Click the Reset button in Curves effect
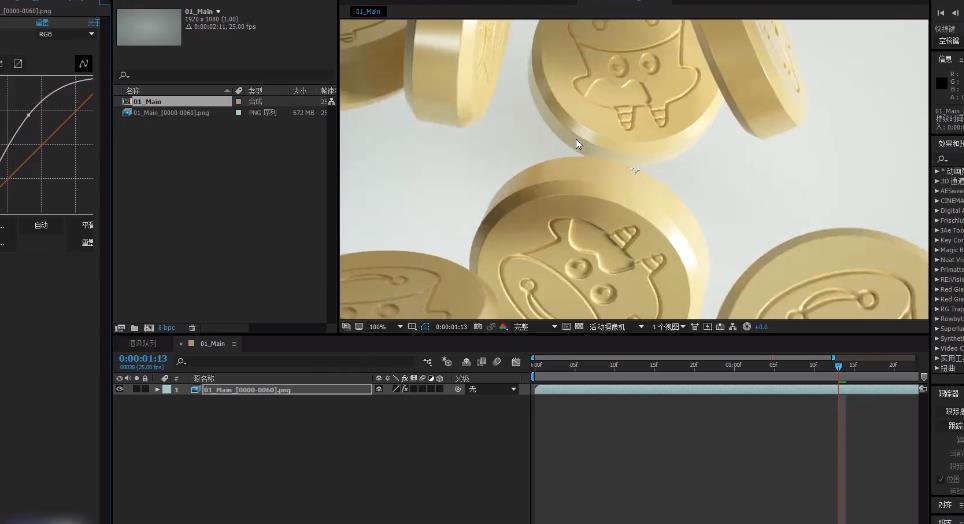 click(87, 243)
